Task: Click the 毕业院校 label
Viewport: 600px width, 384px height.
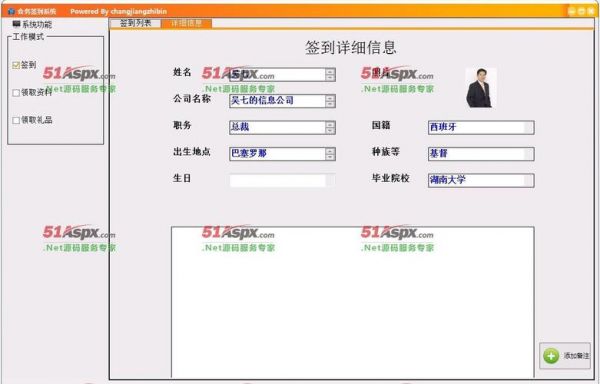Action: (391, 178)
